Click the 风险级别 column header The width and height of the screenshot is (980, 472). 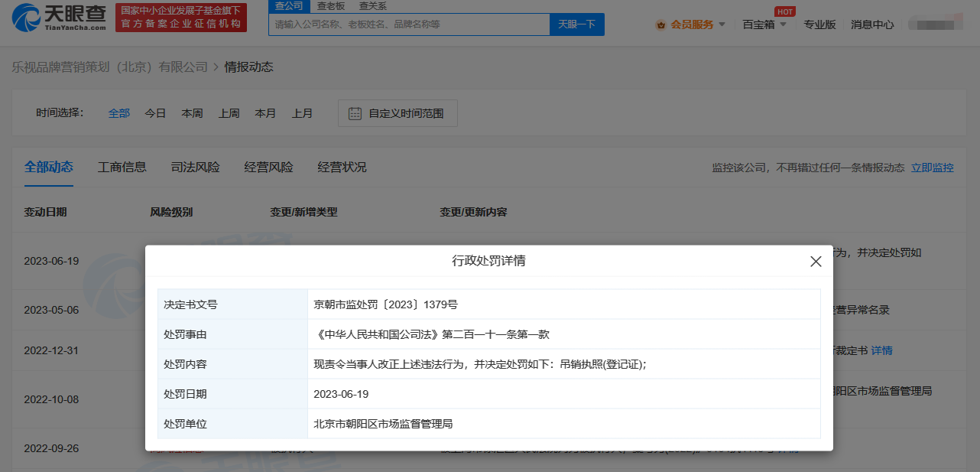coord(171,212)
